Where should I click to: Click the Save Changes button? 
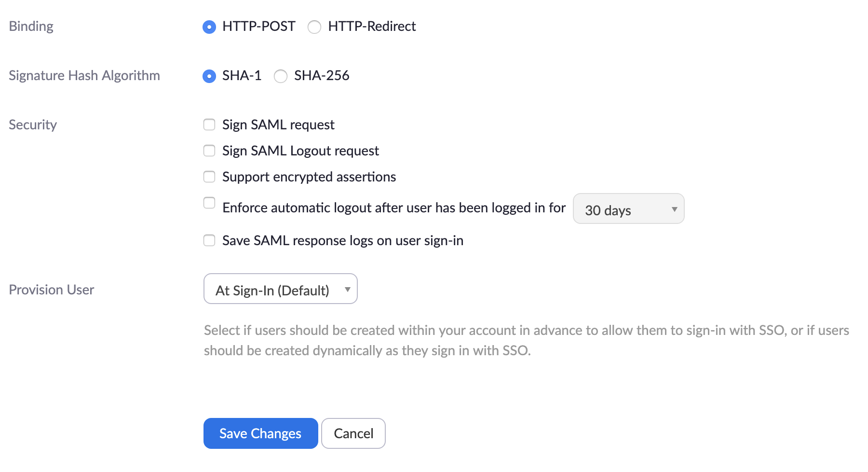[x=260, y=433]
